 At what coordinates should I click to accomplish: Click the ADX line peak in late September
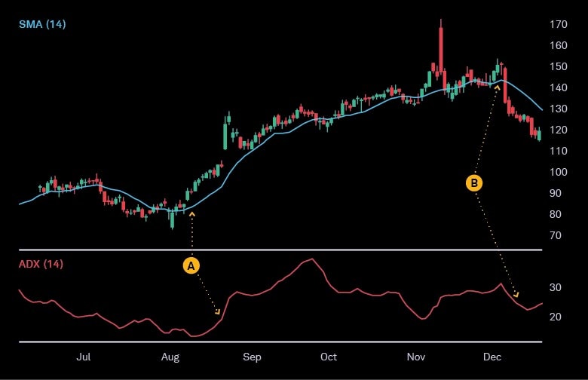(312, 259)
